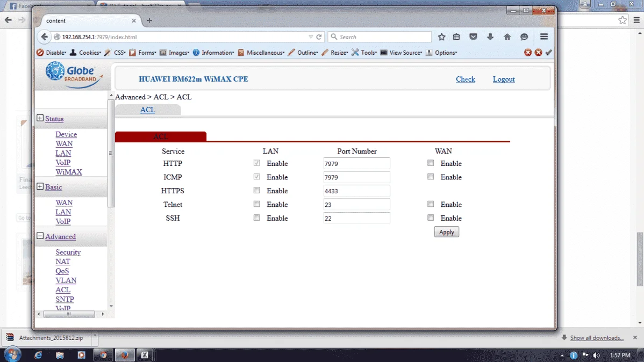
Task: Toggle ICMP LAN Enable checkbox
Action: [x=257, y=177]
